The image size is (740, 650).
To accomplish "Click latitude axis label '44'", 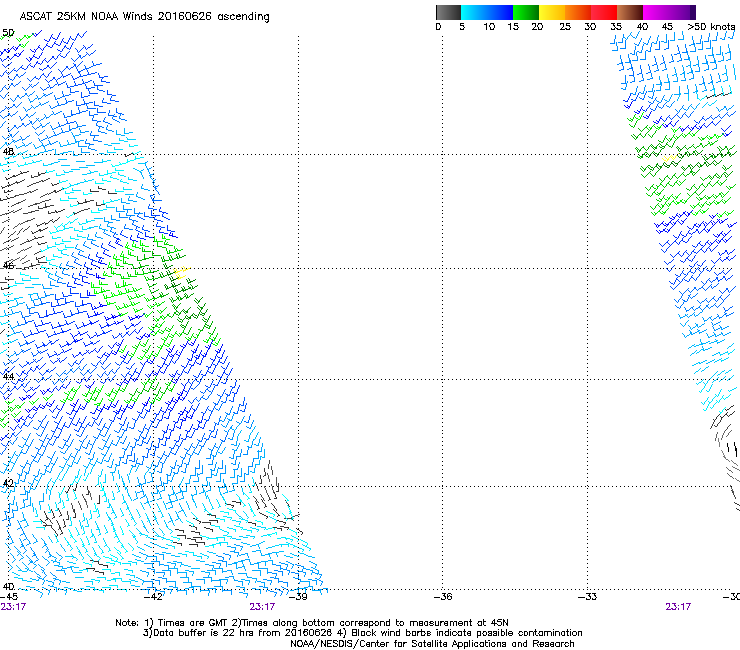I will click(8, 376).
